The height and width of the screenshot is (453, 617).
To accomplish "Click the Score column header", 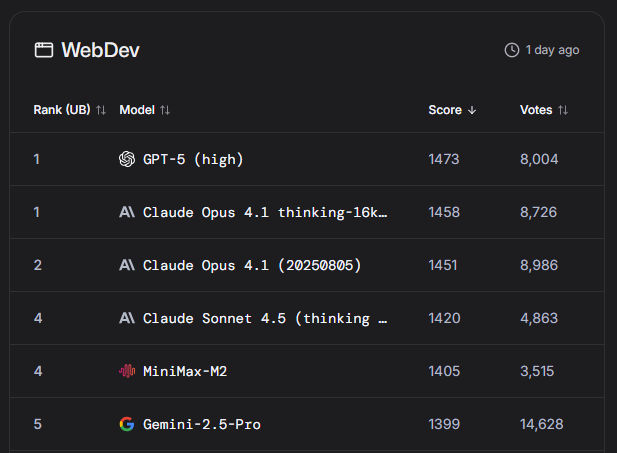I will point(445,110).
